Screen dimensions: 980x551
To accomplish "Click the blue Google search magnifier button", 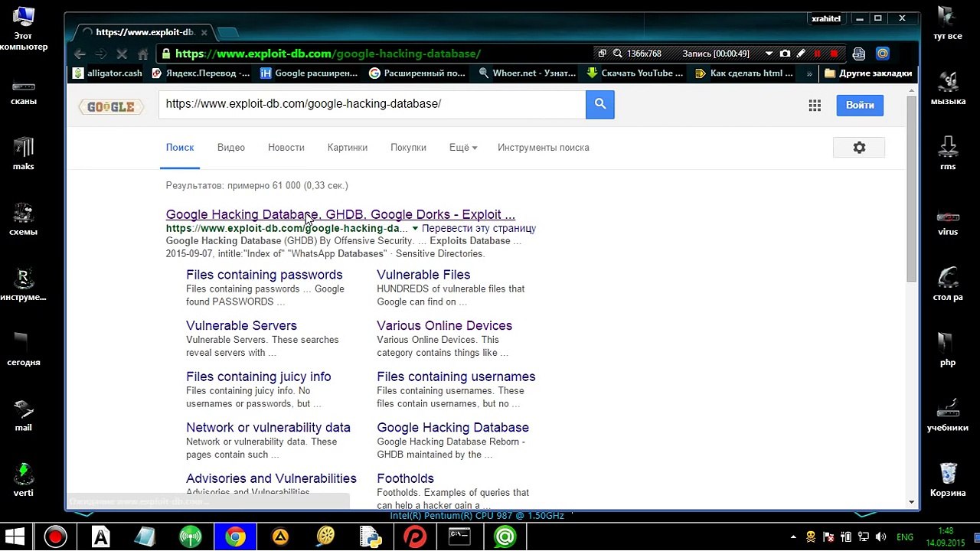I will point(600,104).
